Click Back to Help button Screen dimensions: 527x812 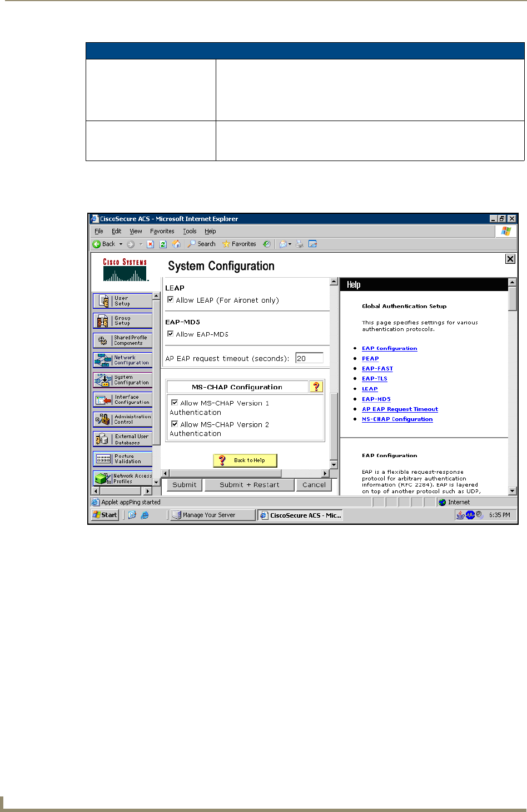click(245, 460)
